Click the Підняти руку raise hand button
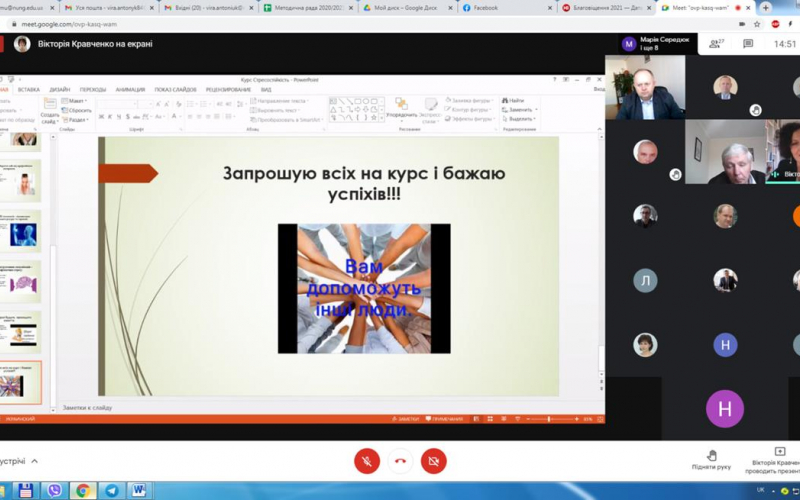The height and width of the screenshot is (500, 800). pyautogui.click(x=711, y=460)
